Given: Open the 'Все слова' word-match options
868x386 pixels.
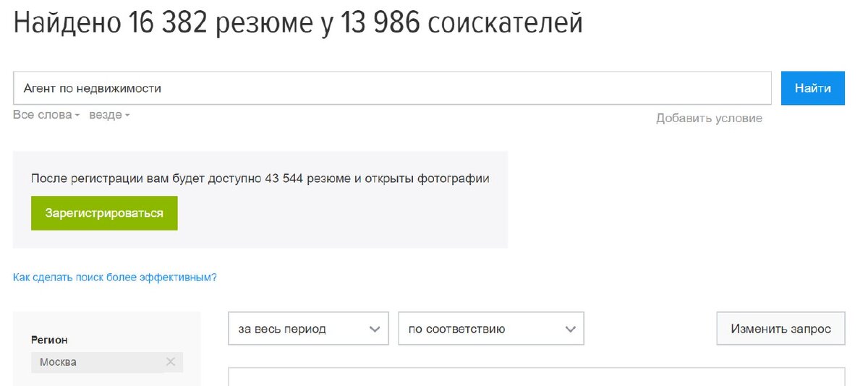Looking at the screenshot, I should click(46, 115).
